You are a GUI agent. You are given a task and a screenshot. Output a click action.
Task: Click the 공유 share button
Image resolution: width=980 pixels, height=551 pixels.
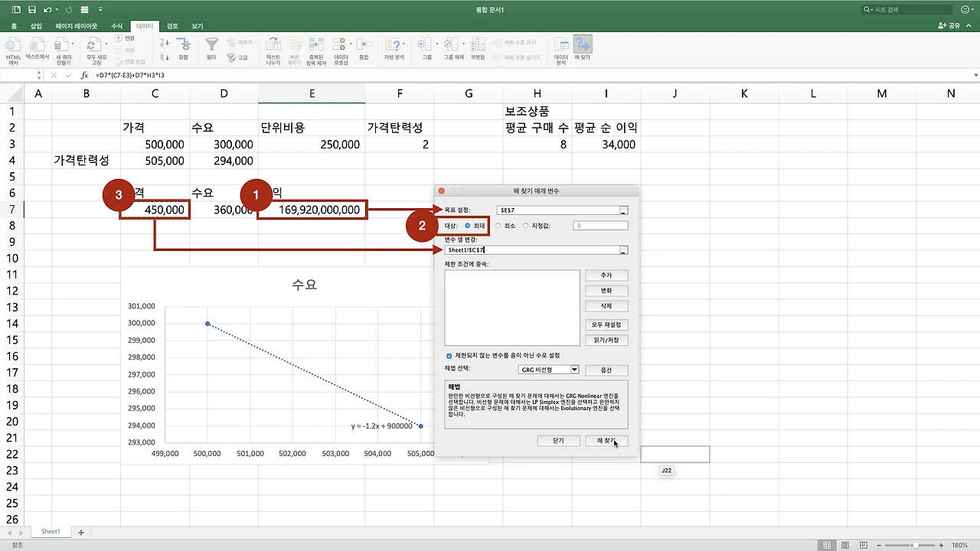coord(949,26)
